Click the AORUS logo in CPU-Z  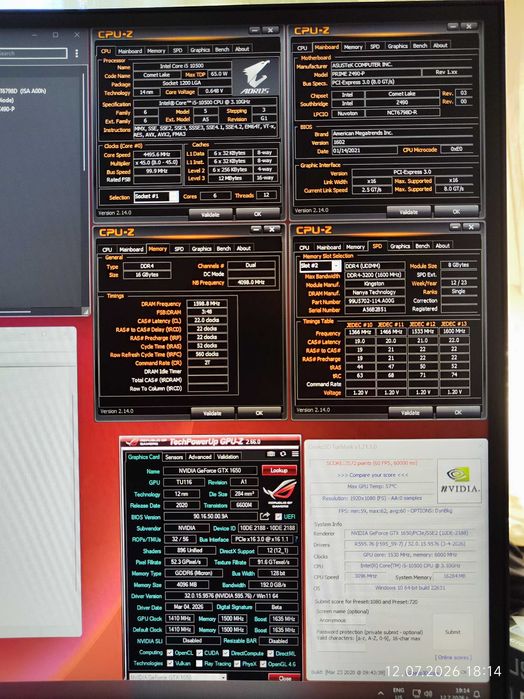point(255,77)
